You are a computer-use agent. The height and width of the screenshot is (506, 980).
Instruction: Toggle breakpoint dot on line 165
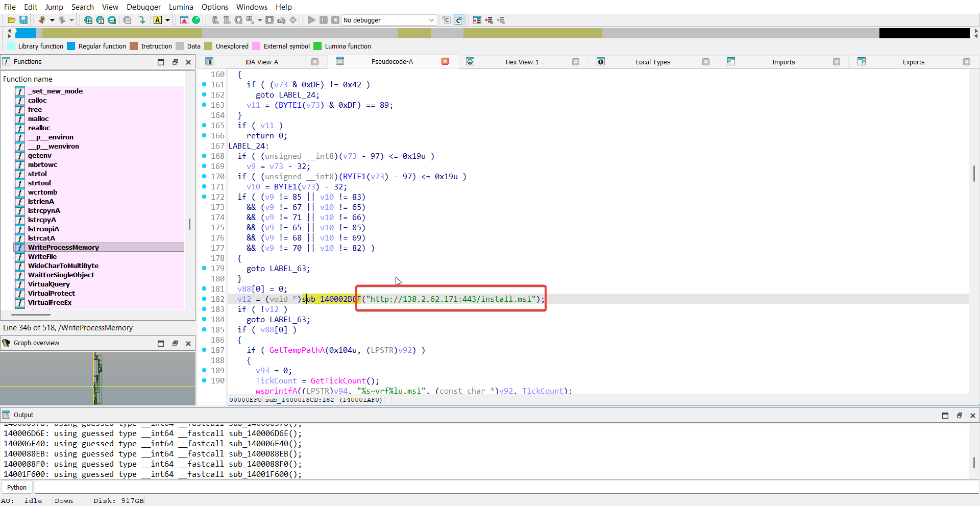[x=204, y=125]
